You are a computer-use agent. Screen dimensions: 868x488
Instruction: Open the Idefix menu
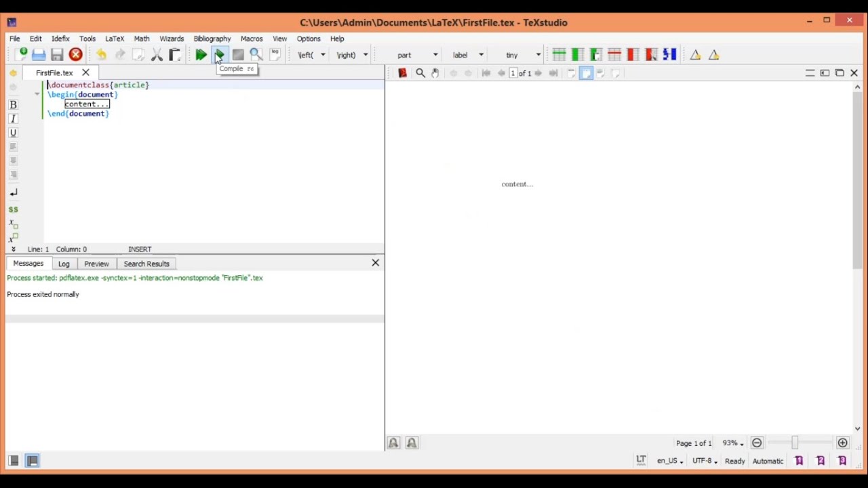(60, 39)
